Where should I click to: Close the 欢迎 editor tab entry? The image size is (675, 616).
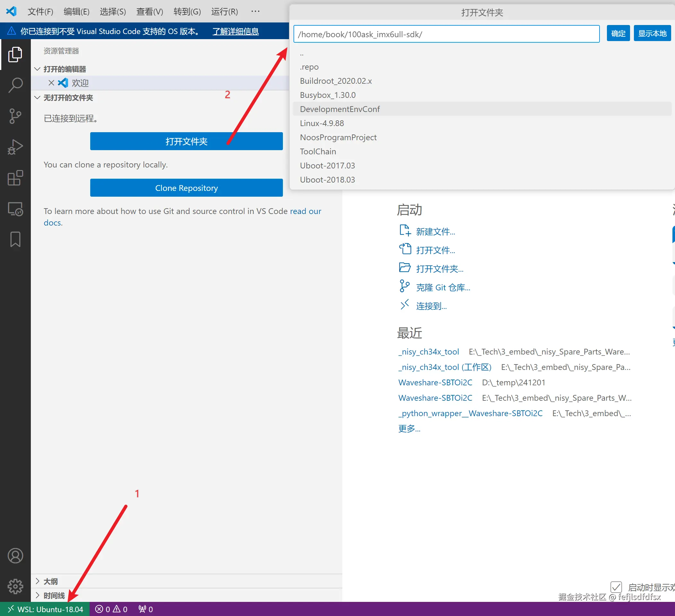(51, 83)
